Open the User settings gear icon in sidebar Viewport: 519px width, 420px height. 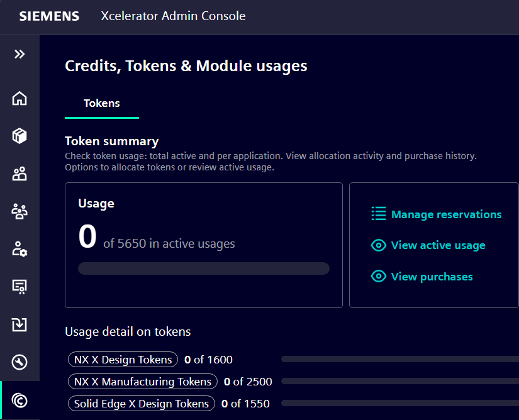(20, 249)
